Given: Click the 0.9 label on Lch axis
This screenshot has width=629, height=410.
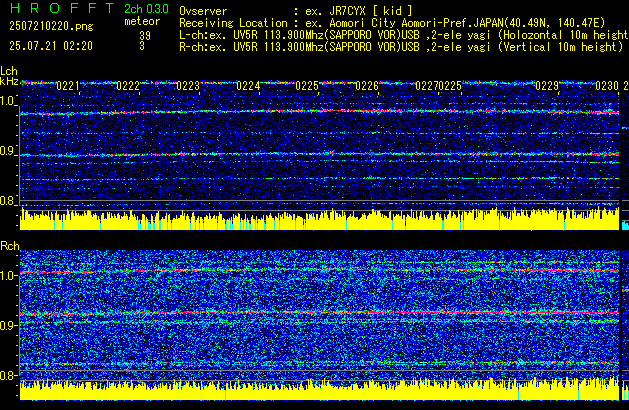Looking at the screenshot, I should tap(8, 151).
